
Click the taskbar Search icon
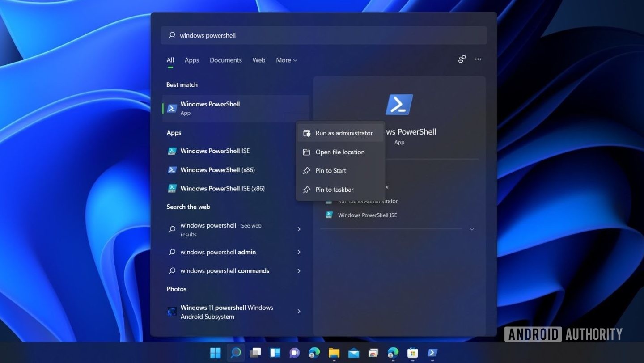[236, 353]
